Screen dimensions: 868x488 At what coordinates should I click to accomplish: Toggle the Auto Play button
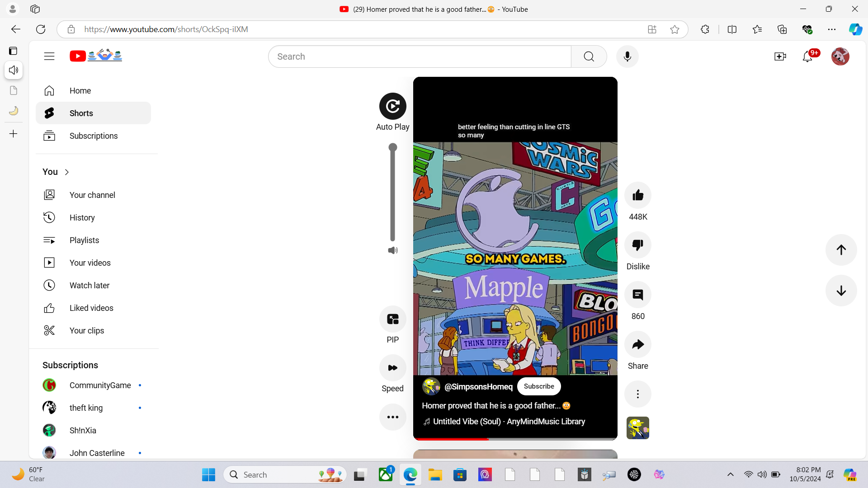392,106
